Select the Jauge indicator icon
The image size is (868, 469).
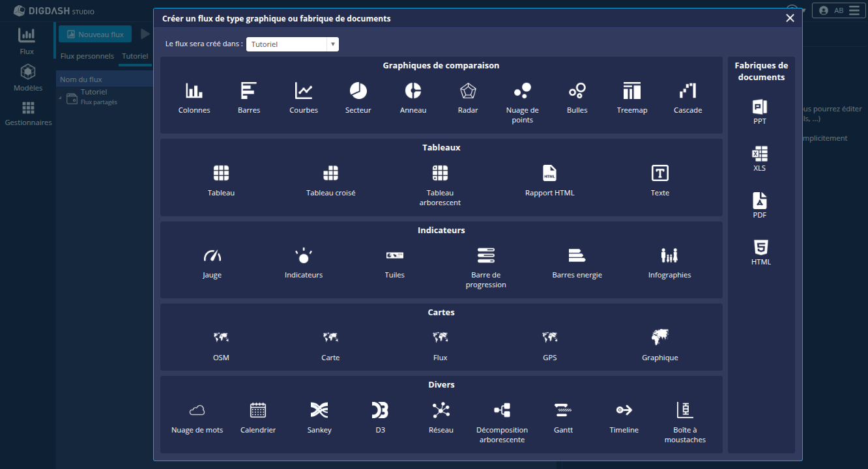tap(212, 256)
